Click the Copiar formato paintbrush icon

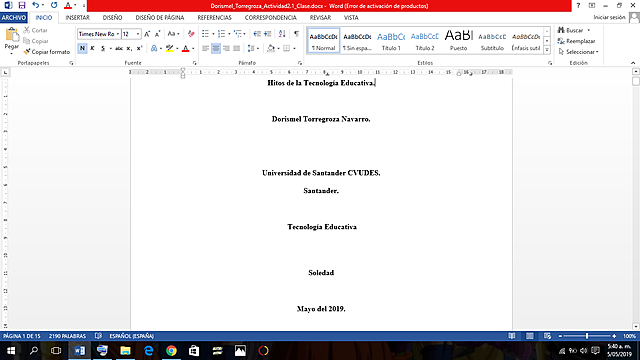pyautogui.click(x=27, y=52)
